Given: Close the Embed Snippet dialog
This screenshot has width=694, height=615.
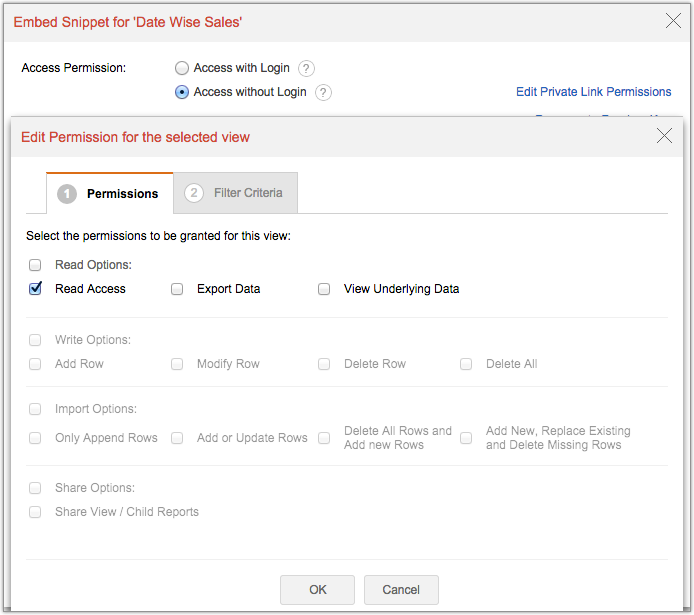Looking at the screenshot, I should point(672,20).
